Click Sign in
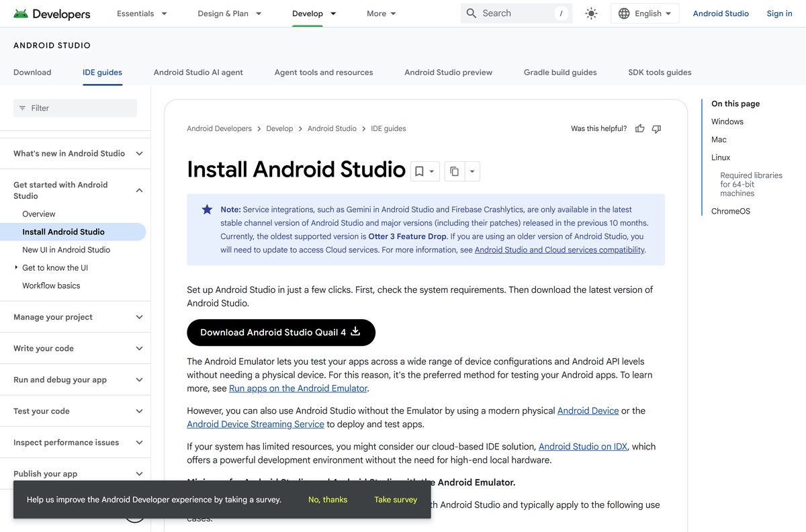The image size is (806, 532). [x=779, y=13]
